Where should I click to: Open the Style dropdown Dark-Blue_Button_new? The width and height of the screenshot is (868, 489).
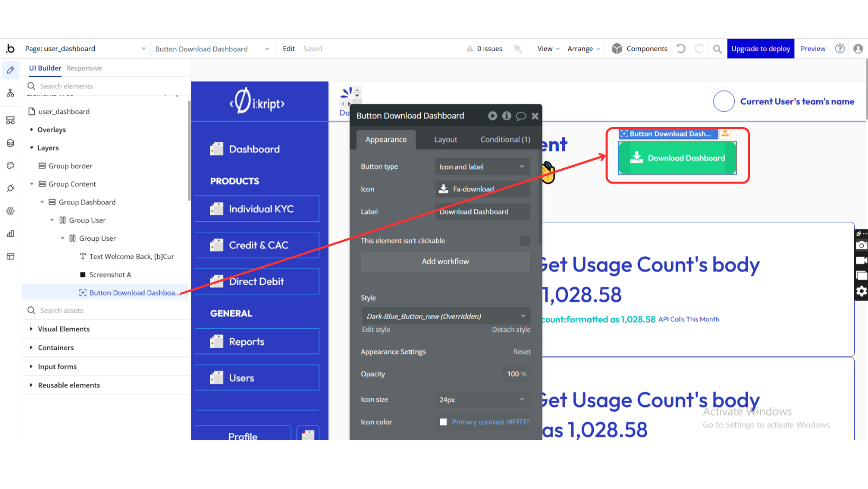tap(446, 316)
